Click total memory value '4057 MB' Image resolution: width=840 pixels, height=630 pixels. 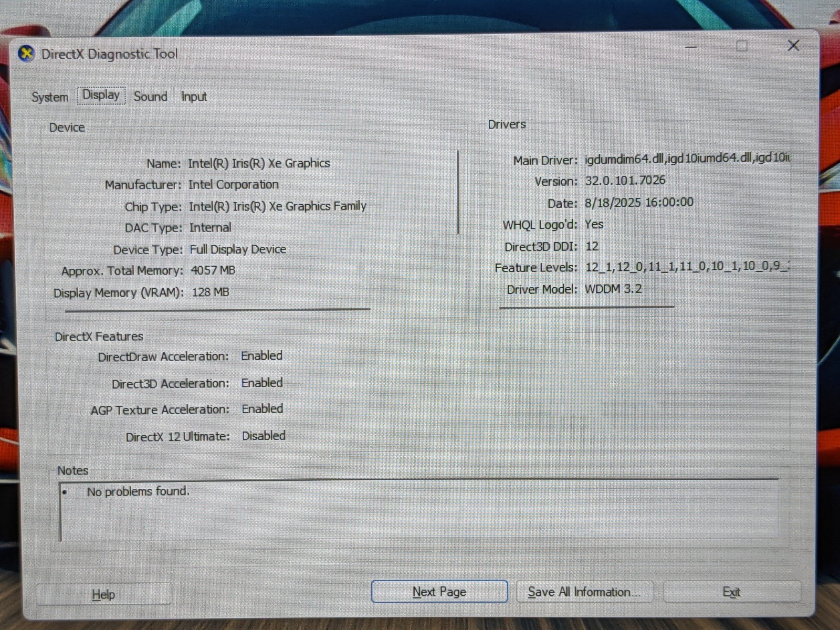213,270
